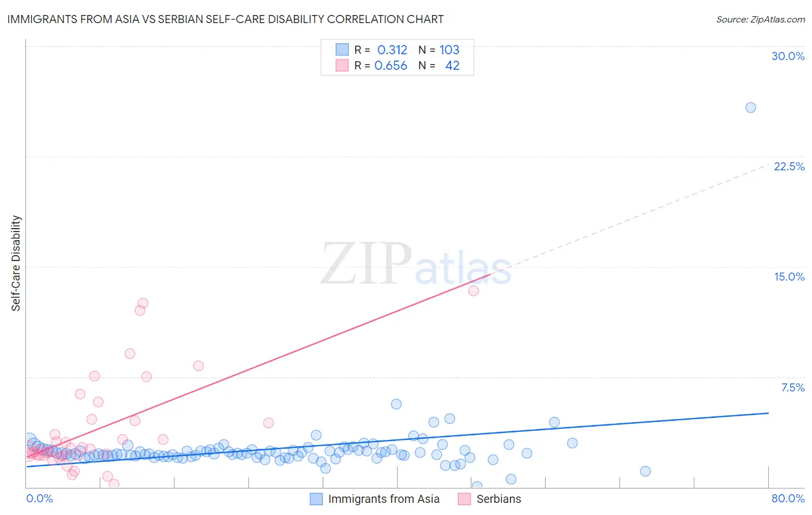This screenshot has height=515, width=812.
Task: Click the 7.5% y-axis label
Action: tap(793, 387)
